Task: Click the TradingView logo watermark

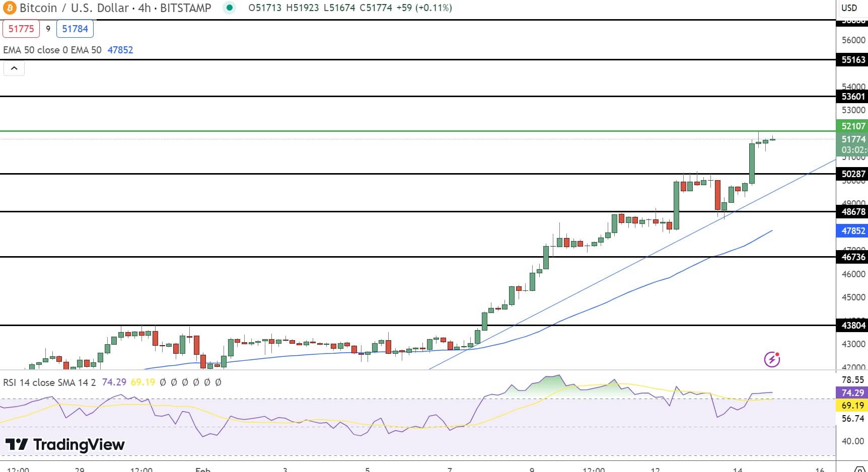Action: tap(64, 445)
